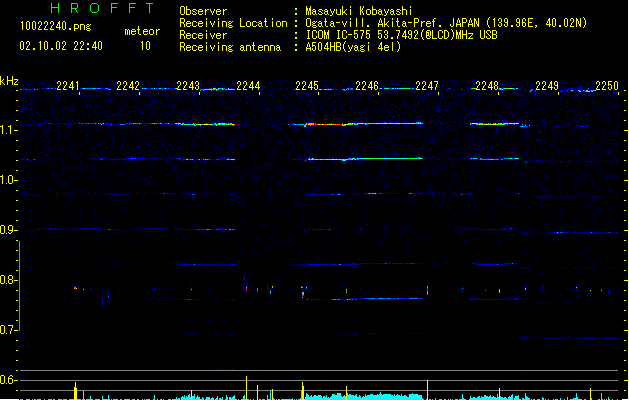Click the date stamp 02.10.02 22:40
This screenshot has height=400, width=629.
pos(61,46)
